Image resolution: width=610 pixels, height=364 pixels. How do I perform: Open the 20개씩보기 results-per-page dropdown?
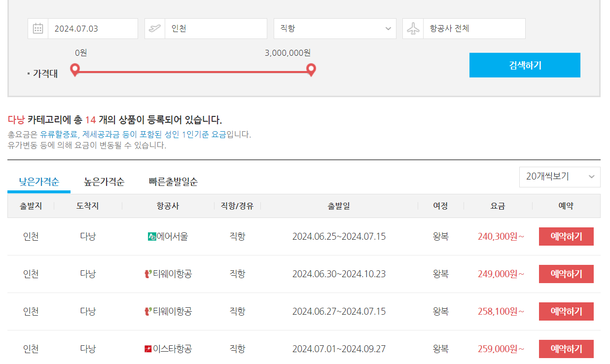(x=560, y=177)
